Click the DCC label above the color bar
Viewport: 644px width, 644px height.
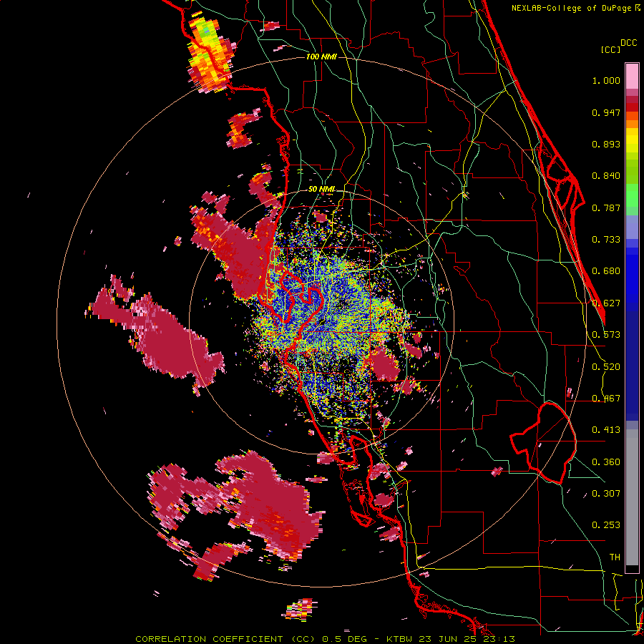628,43
